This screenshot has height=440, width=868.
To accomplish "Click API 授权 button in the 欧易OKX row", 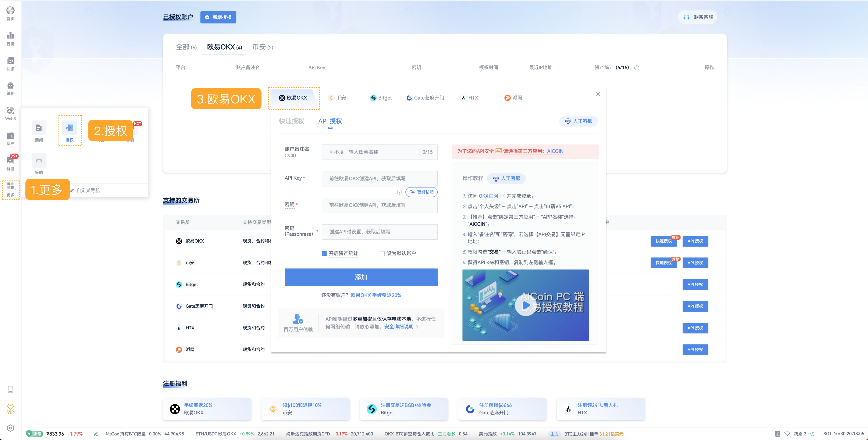I will (695, 241).
